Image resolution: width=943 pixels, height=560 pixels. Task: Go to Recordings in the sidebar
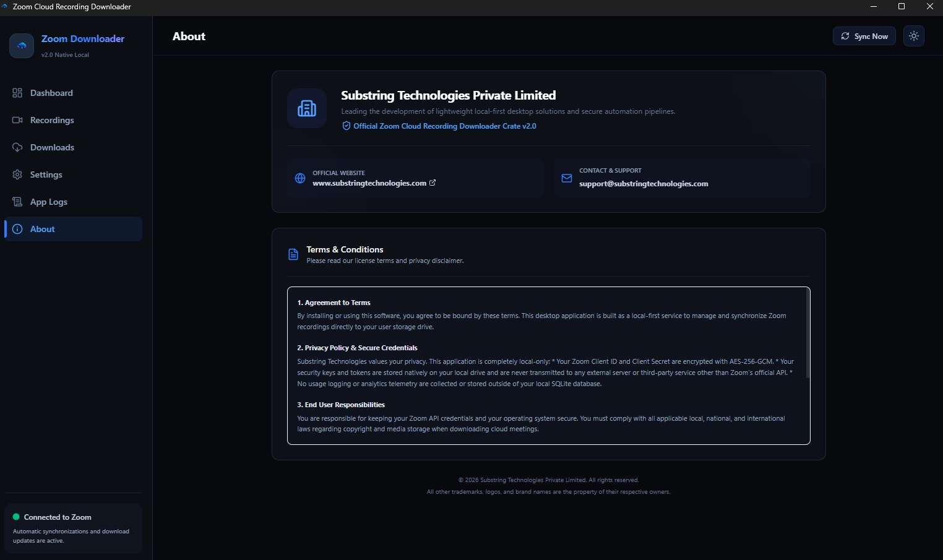pyautogui.click(x=74, y=120)
